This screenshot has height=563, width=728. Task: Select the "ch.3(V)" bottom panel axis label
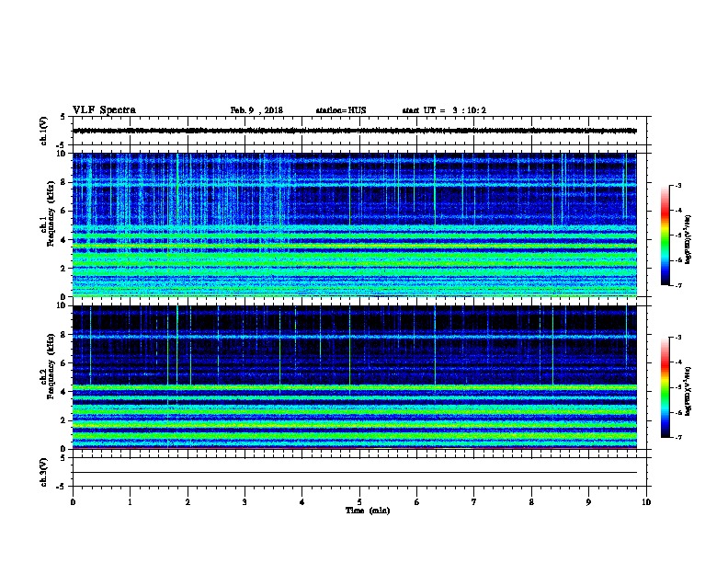coord(44,472)
